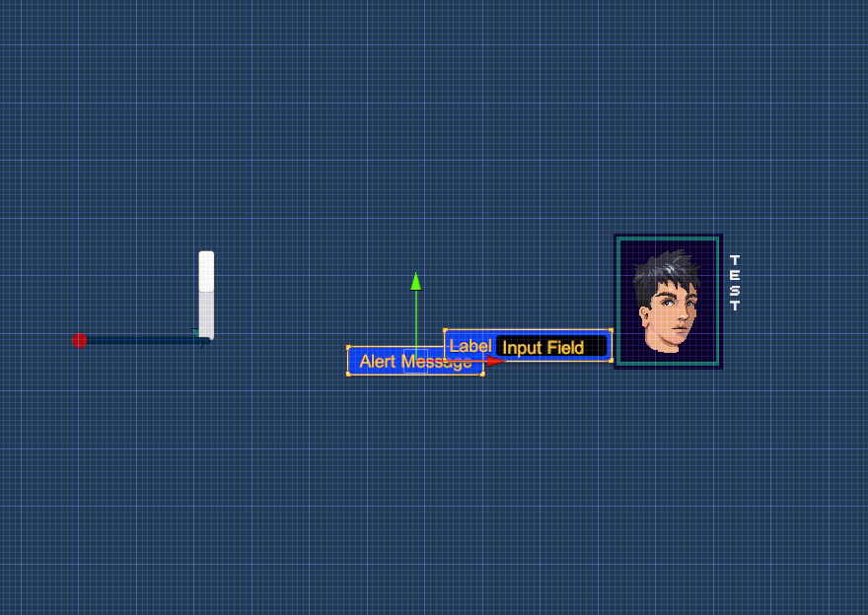Click the red X-axis gizmo arrow
Viewport: 868px width, 615px height.
point(495,361)
